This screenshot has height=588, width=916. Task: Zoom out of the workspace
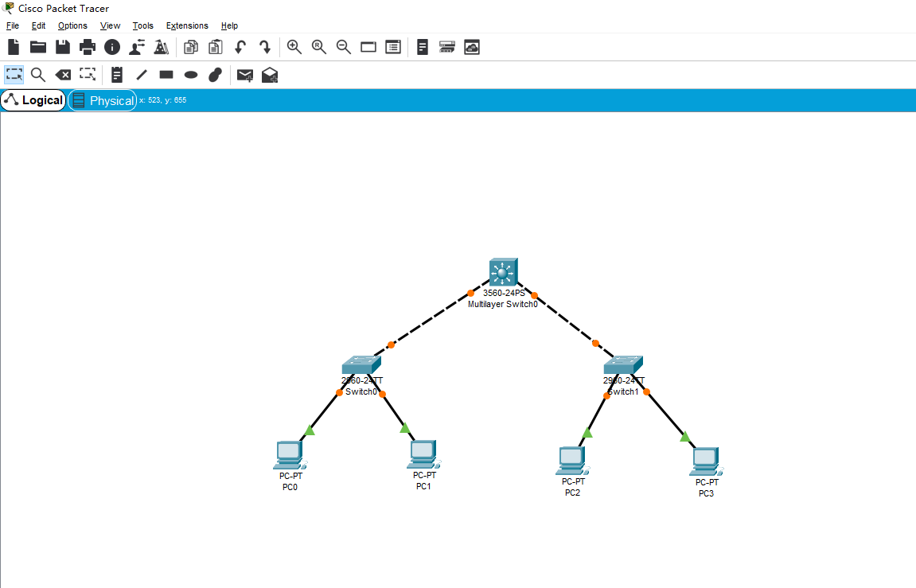344,47
